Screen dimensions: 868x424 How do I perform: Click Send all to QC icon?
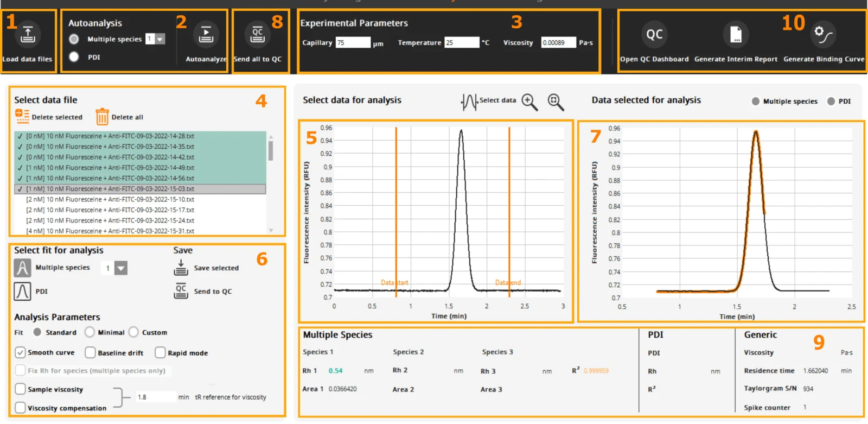(257, 35)
